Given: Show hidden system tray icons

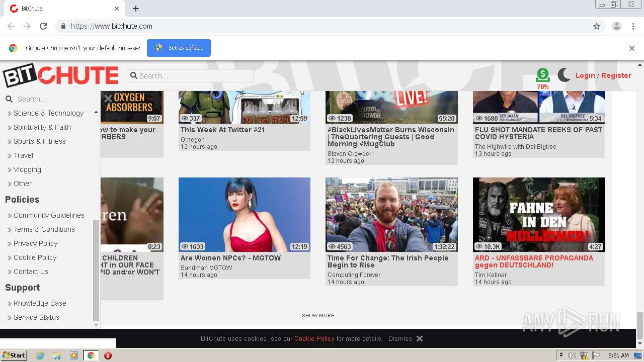Looking at the screenshot, I should point(561,355).
